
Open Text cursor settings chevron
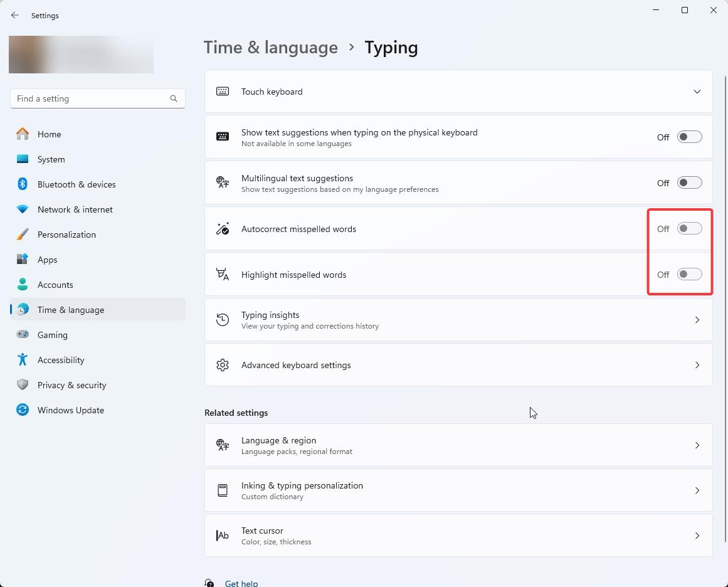[x=697, y=536]
